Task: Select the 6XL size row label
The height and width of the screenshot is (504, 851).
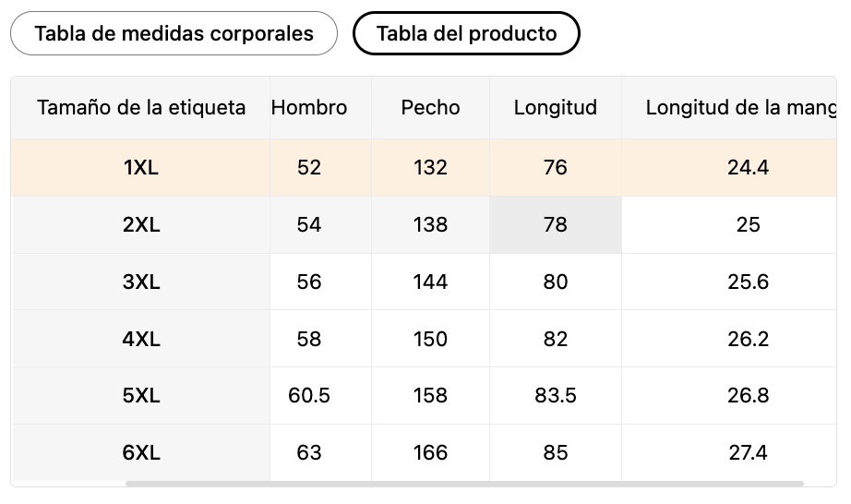Action: click(140, 452)
